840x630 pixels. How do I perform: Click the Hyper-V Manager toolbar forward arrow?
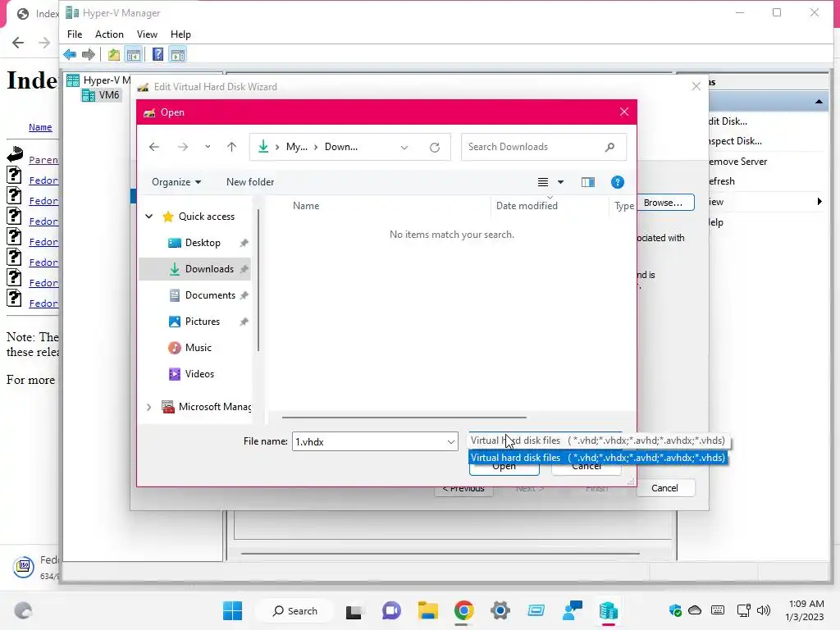[x=89, y=54]
